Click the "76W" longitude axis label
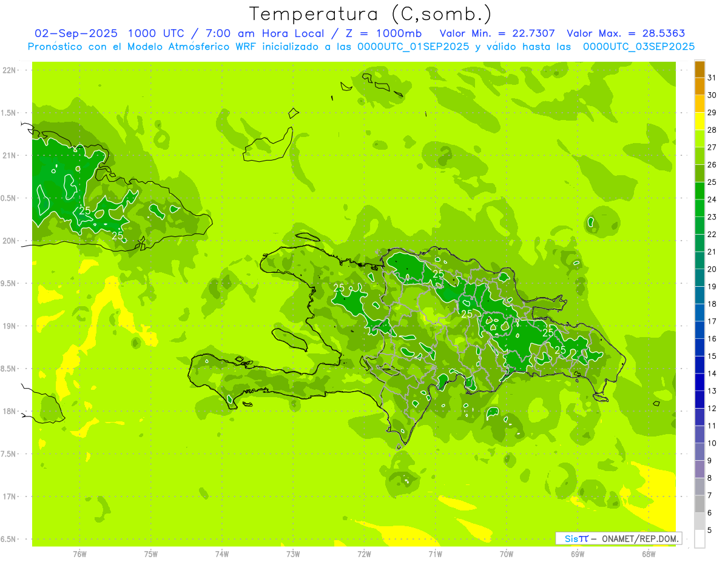 [x=79, y=554]
